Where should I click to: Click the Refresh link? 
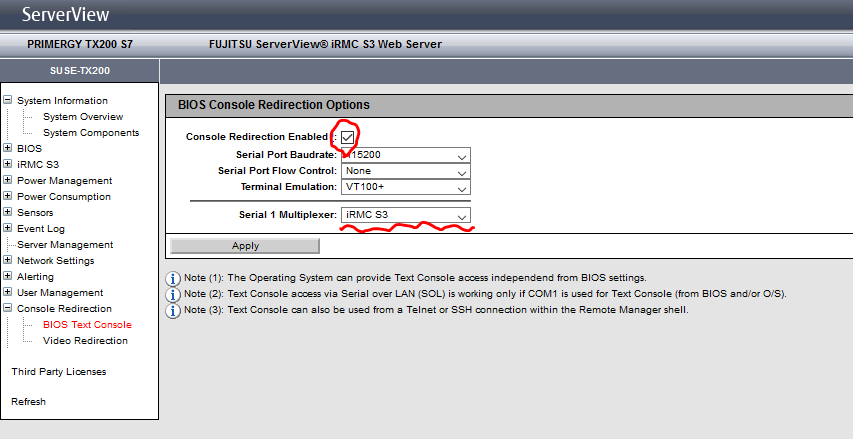(x=28, y=401)
